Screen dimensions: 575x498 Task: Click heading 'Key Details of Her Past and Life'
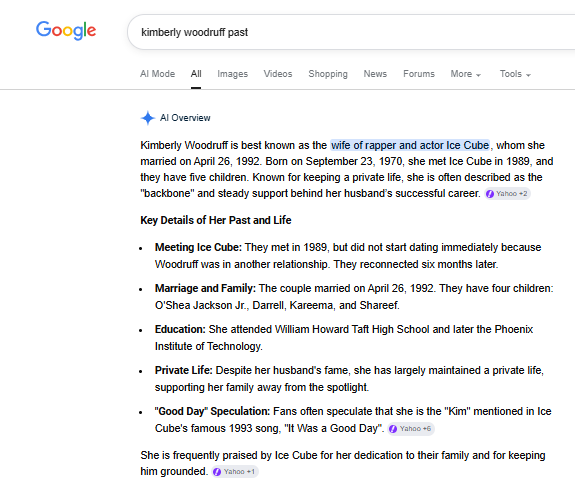coord(216,220)
